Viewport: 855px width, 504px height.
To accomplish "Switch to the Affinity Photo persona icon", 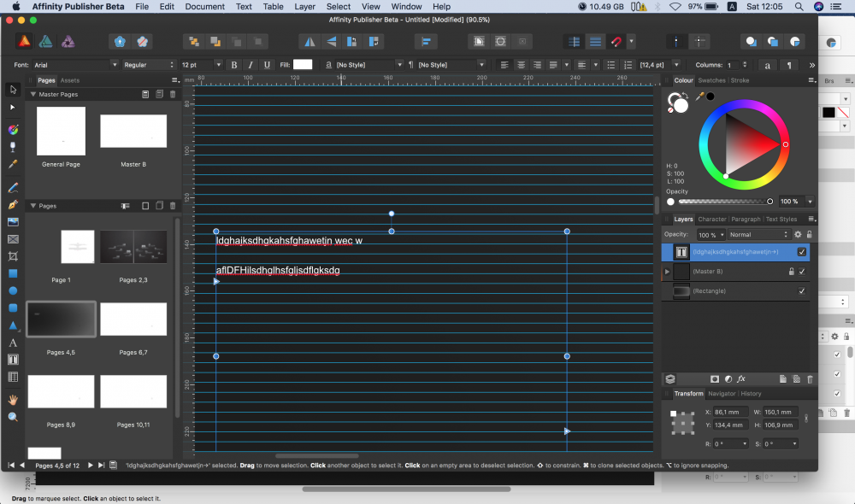I will 69,41.
